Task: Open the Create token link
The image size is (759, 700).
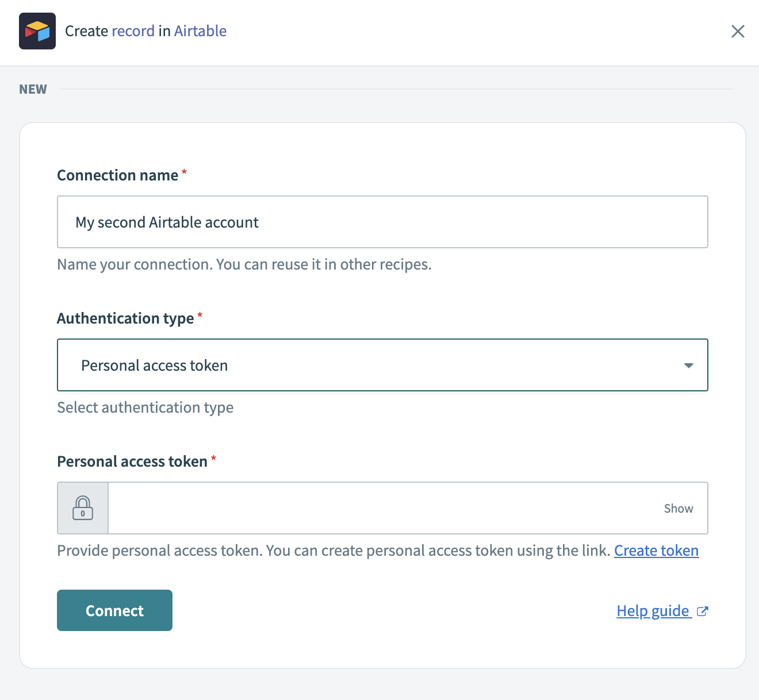Action: [x=656, y=550]
